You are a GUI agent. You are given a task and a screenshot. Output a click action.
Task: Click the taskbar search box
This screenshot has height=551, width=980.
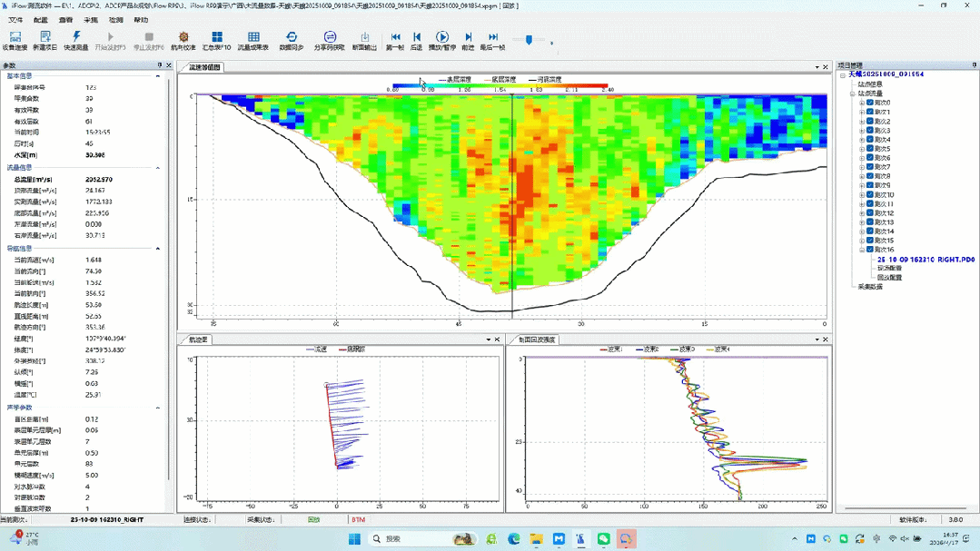pyautogui.click(x=422, y=538)
